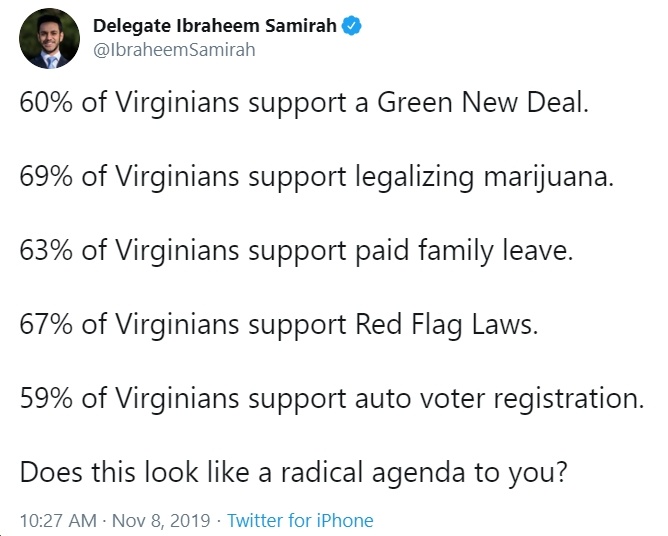The width and height of the screenshot is (668, 536).
Task: Click the phrase legalizing marijuana
Action: coord(483,177)
